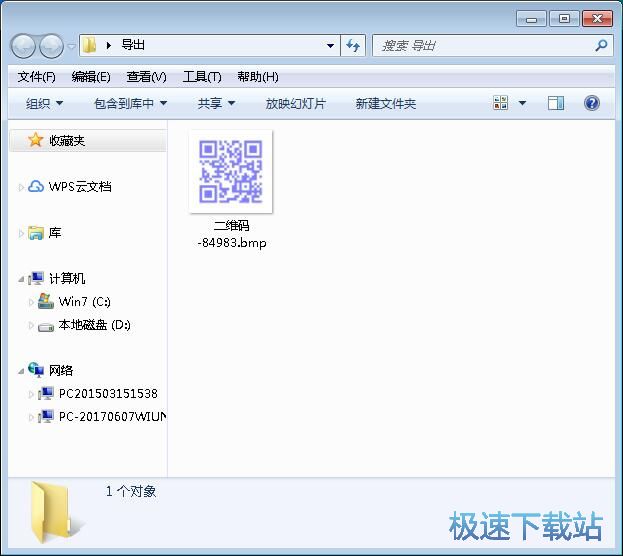Go back with the Back arrow button
This screenshot has width=623, height=556.
click(x=23, y=46)
